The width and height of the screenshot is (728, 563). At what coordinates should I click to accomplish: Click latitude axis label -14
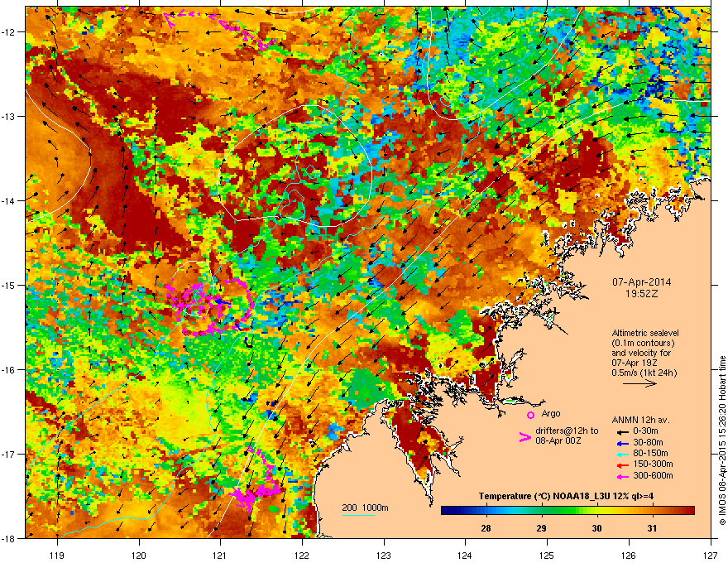[x=8, y=200]
